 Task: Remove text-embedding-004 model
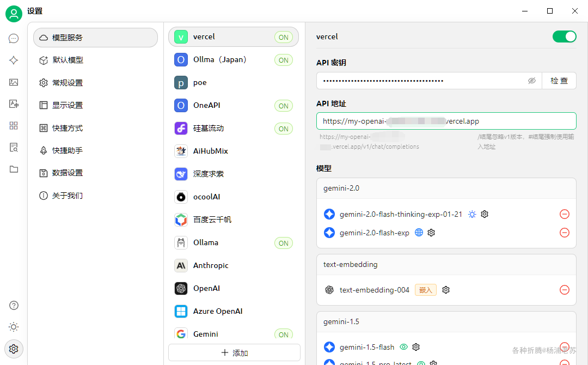[565, 290]
